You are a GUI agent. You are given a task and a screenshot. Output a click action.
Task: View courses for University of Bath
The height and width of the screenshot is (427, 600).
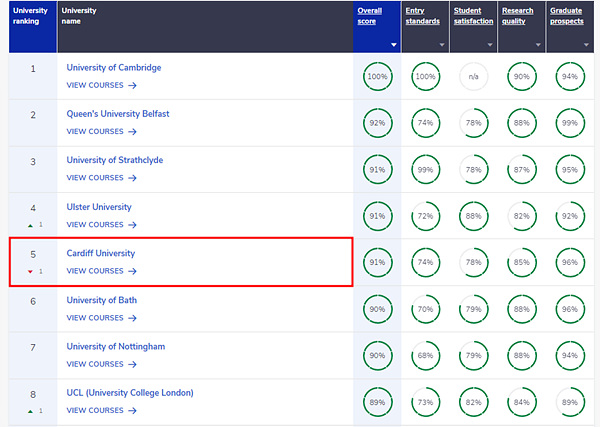tap(101, 318)
